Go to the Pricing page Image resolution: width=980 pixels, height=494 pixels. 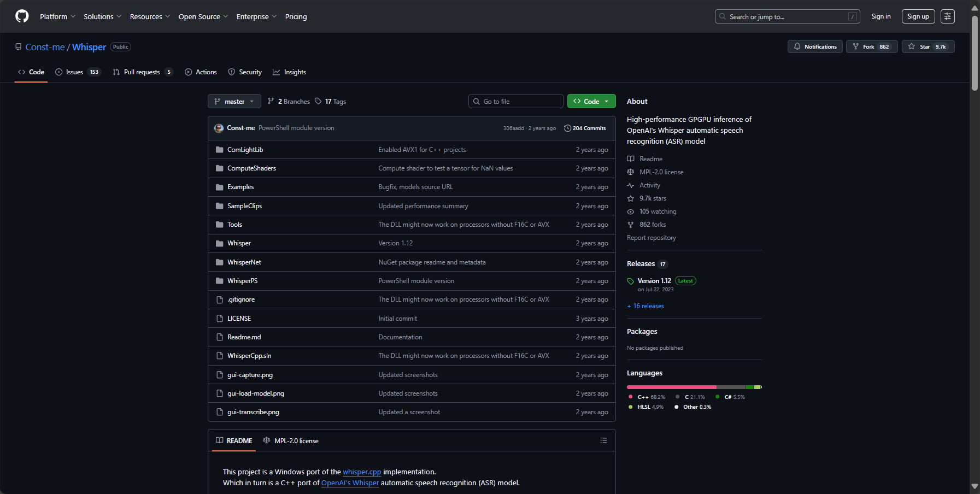(x=296, y=16)
